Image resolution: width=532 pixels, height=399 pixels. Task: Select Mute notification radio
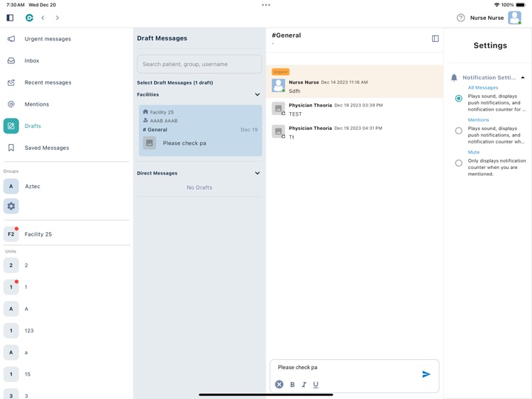click(459, 163)
